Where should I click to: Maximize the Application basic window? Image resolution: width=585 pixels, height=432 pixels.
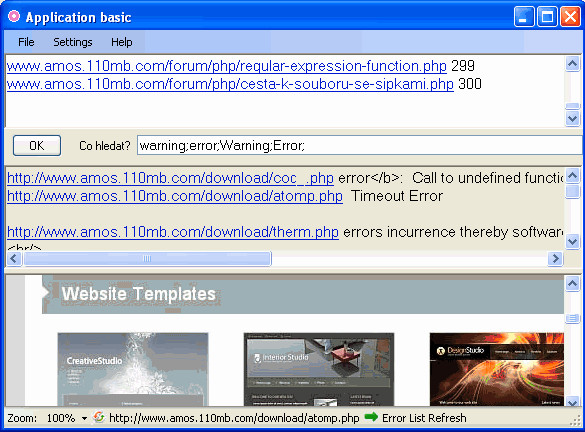click(547, 17)
